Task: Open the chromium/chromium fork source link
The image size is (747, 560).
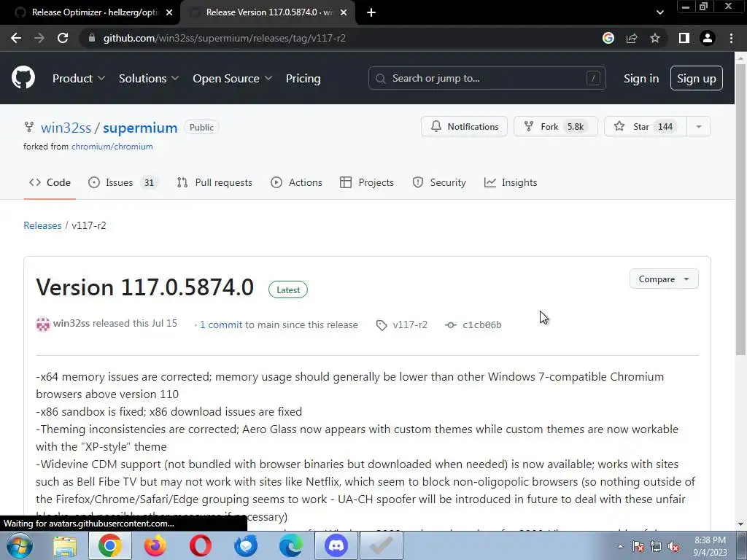Action: (x=112, y=147)
